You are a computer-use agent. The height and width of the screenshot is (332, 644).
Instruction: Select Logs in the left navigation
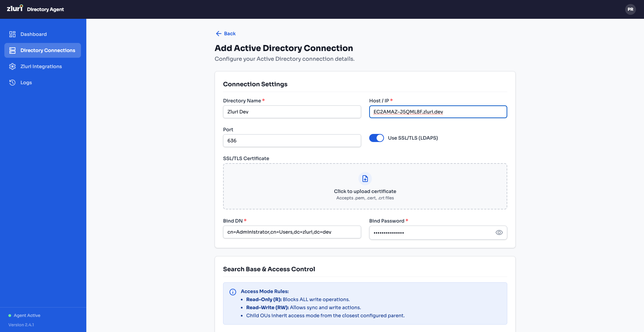click(x=26, y=82)
